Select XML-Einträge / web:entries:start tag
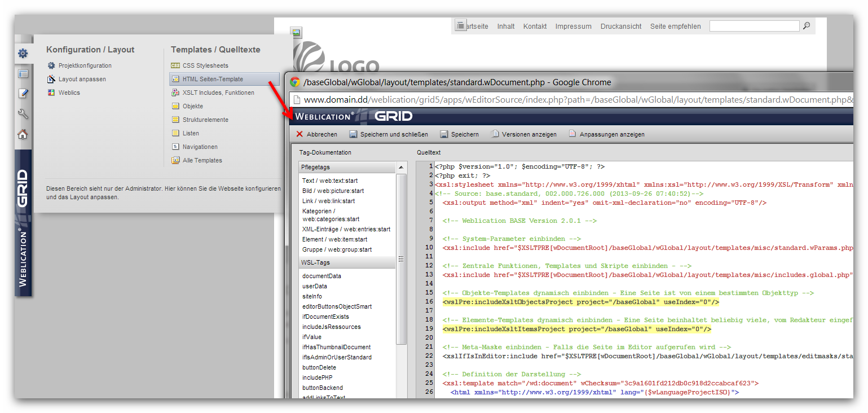Screen dimensions: 868x413 346,229
